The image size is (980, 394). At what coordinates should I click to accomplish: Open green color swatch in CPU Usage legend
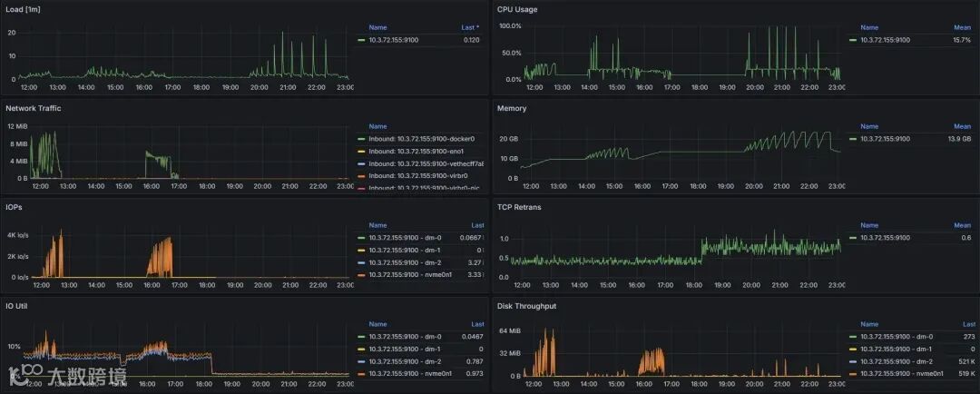point(852,39)
